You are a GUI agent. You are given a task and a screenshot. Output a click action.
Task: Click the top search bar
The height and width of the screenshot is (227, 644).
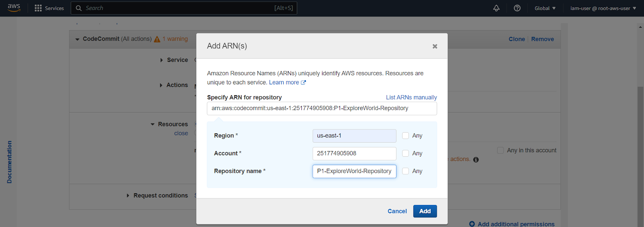pyautogui.click(x=184, y=8)
